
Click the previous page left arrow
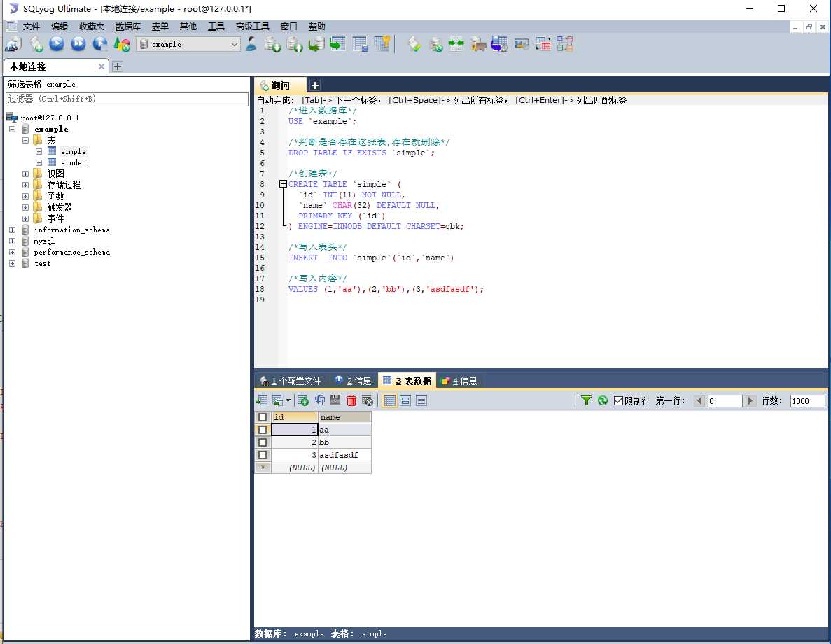pyautogui.click(x=699, y=400)
